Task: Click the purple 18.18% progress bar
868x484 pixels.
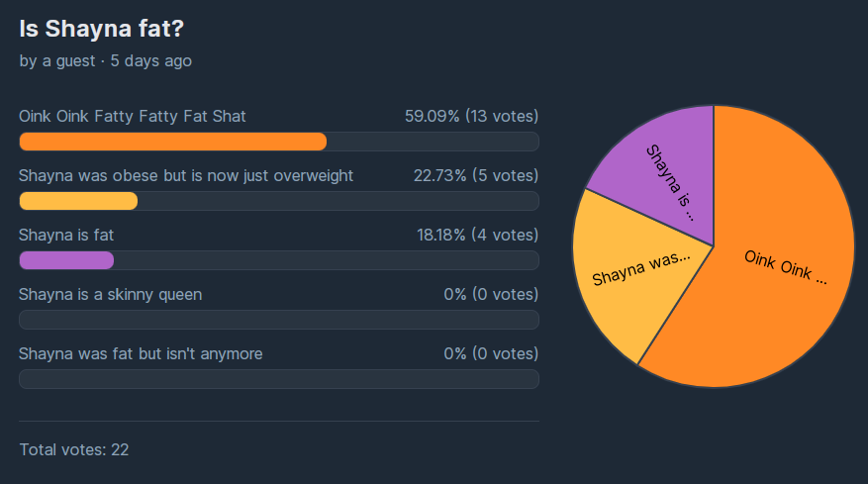Action: point(66,260)
